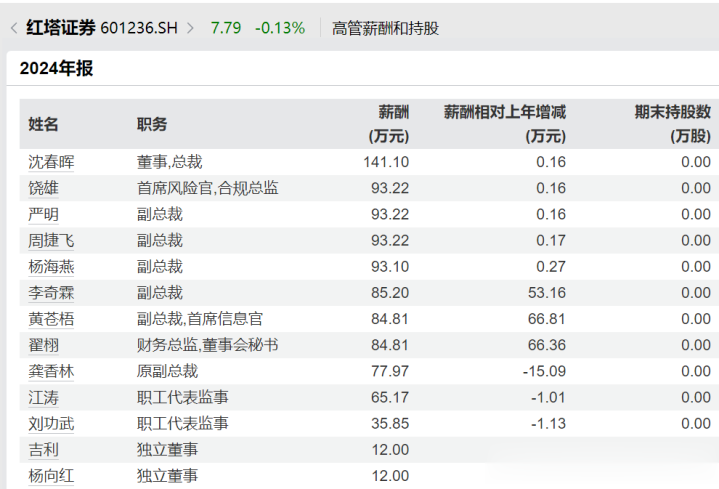Screen dimensions: 719x489
Task: Open 刘功武 executive profile link
Action: coord(51,423)
